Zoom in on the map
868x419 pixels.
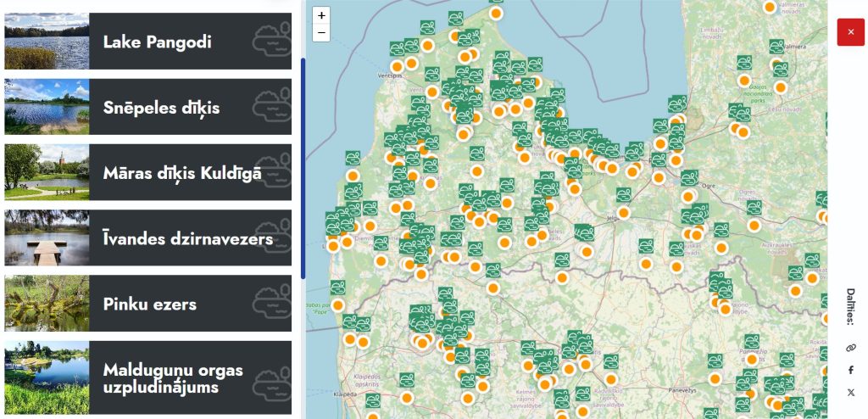[x=321, y=15]
